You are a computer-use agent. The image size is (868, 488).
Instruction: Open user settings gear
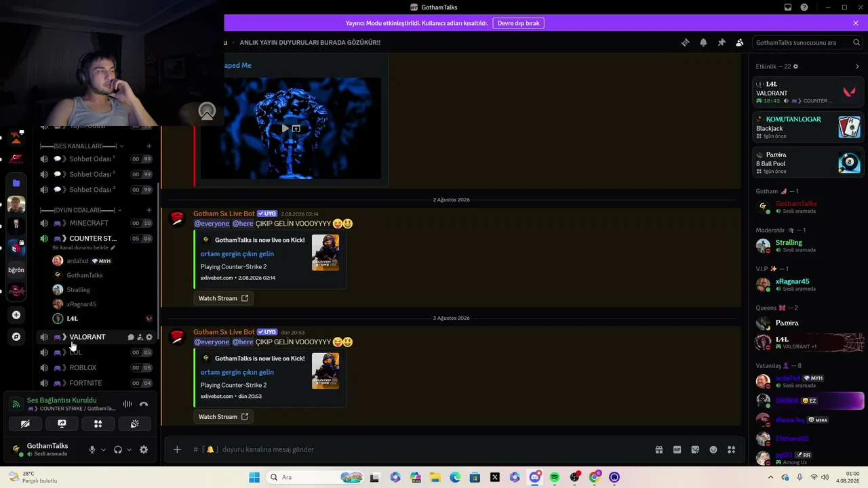144,449
